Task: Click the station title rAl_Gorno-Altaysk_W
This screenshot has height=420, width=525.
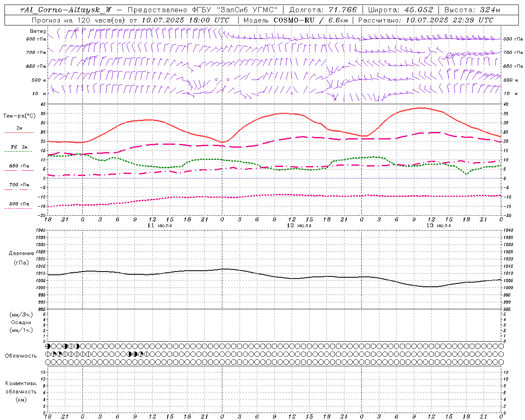Action: tap(66, 10)
